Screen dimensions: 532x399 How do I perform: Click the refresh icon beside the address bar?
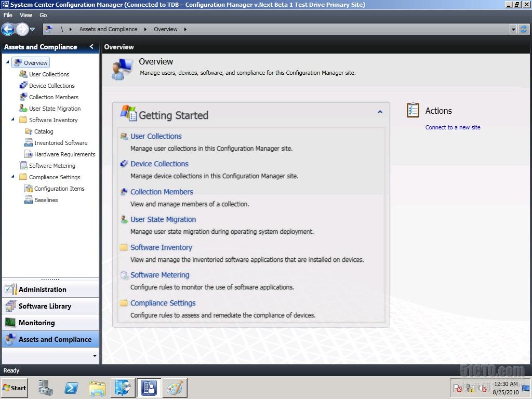click(x=524, y=29)
